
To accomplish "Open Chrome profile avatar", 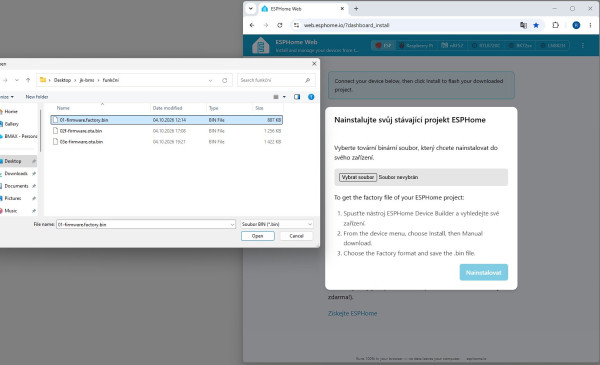I will (576, 25).
